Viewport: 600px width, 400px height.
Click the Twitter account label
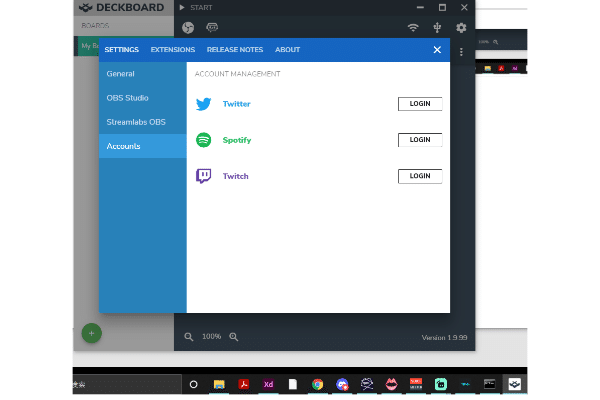click(236, 104)
